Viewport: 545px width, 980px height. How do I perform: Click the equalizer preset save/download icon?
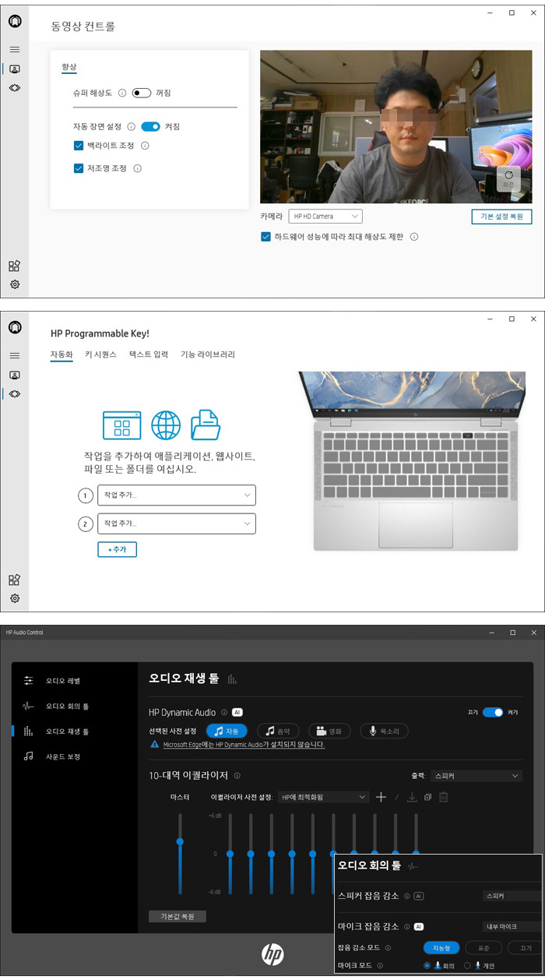pyautogui.click(x=412, y=797)
